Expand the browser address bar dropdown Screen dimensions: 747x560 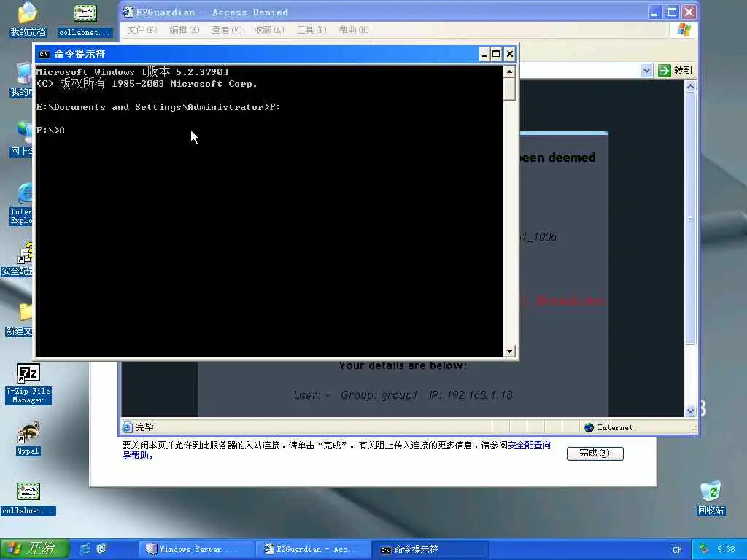pyautogui.click(x=646, y=71)
